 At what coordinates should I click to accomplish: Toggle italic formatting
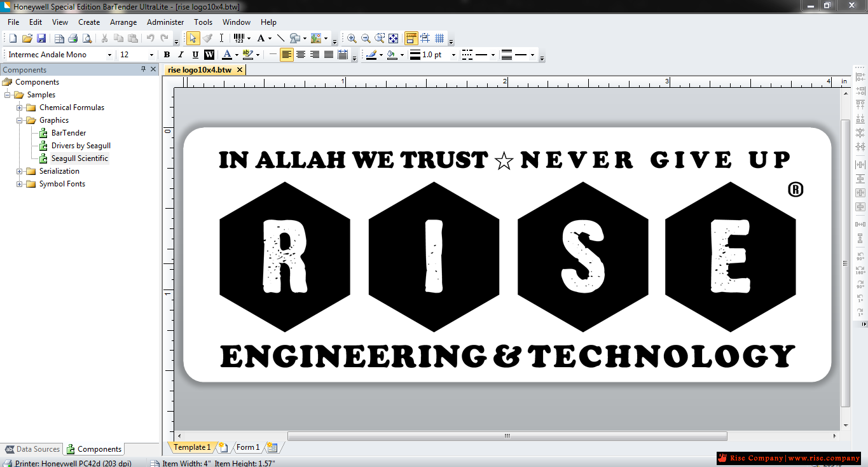(181, 55)
